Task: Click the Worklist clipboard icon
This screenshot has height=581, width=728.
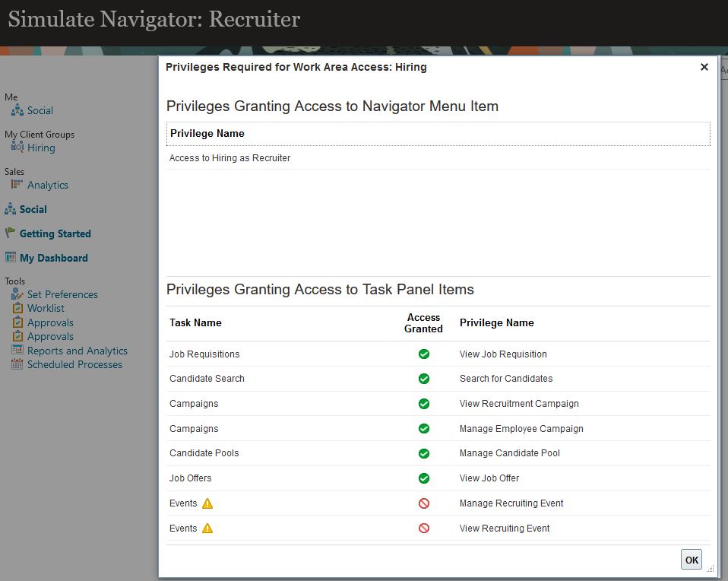Action: 17,308
